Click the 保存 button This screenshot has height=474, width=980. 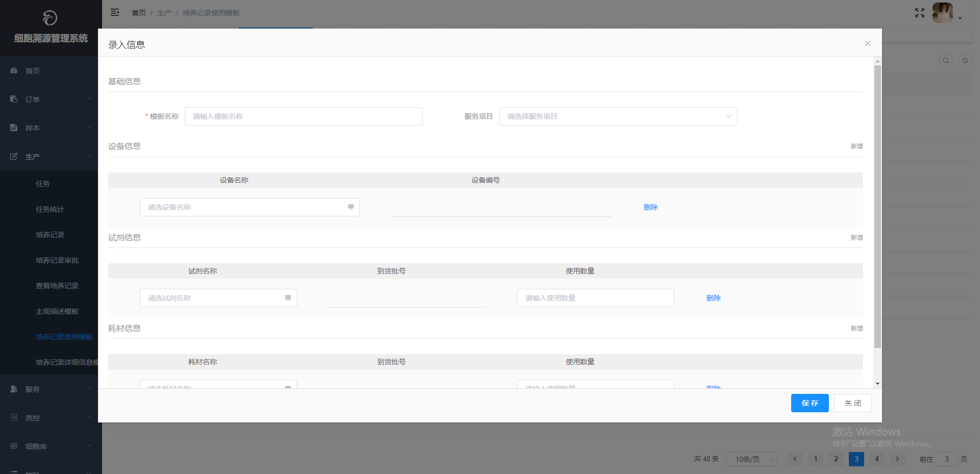click(810, 403)
